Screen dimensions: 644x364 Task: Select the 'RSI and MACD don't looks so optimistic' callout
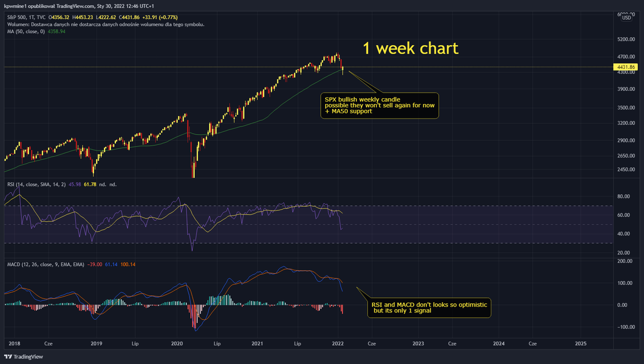[429, 308]
